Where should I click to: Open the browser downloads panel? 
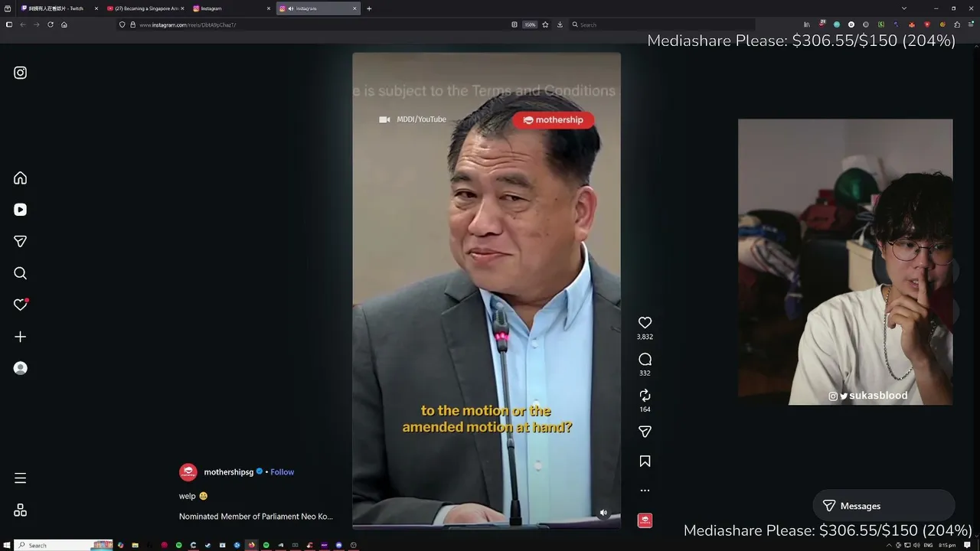pos(560,24)
